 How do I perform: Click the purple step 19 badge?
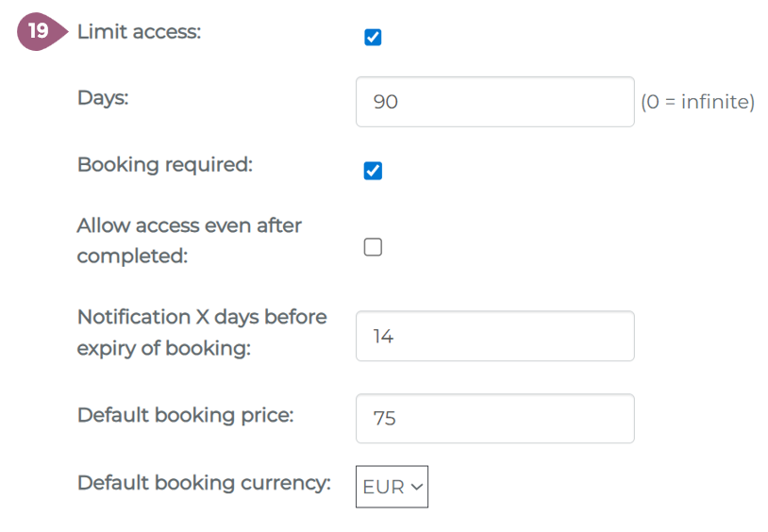40,31
